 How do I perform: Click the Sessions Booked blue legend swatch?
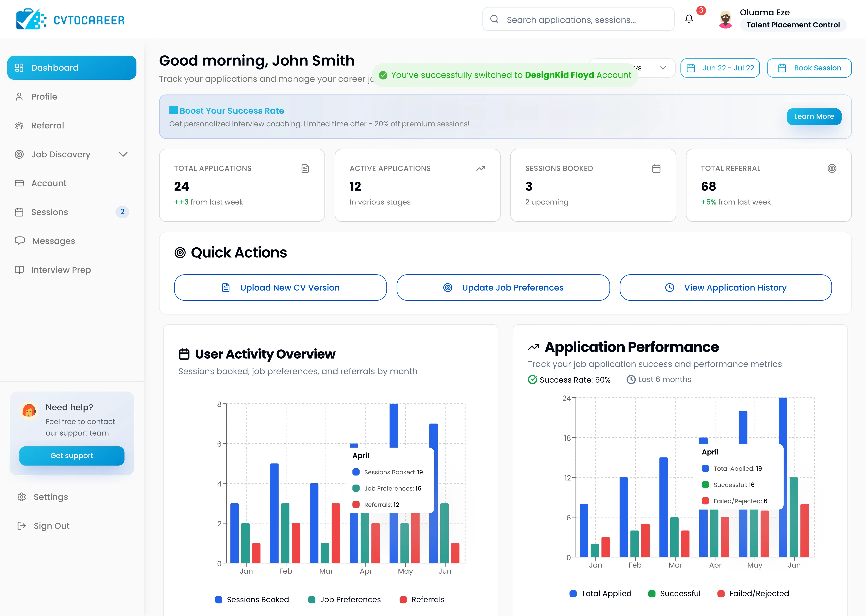[x=218, y=600]
